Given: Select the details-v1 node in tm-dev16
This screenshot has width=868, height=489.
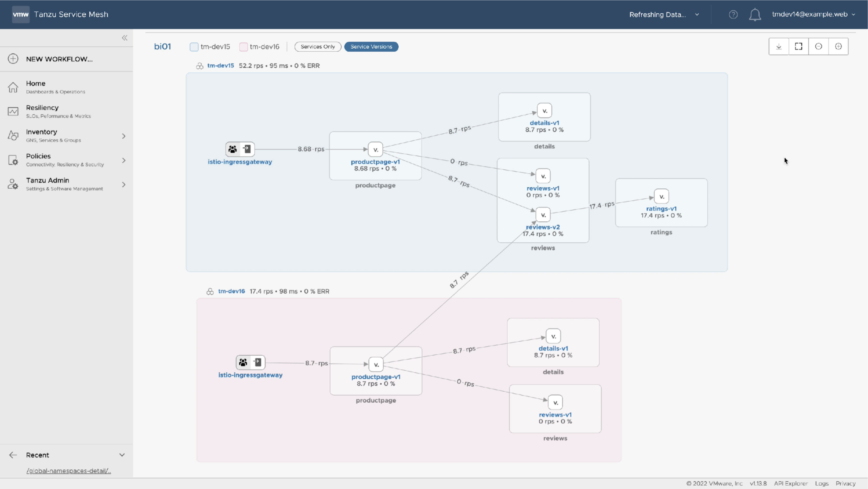Looking at the screenshot, I should 553,336.
